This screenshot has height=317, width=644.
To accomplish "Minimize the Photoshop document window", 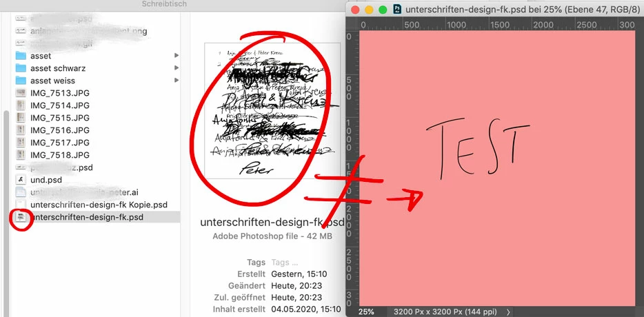I will (369, 10).
